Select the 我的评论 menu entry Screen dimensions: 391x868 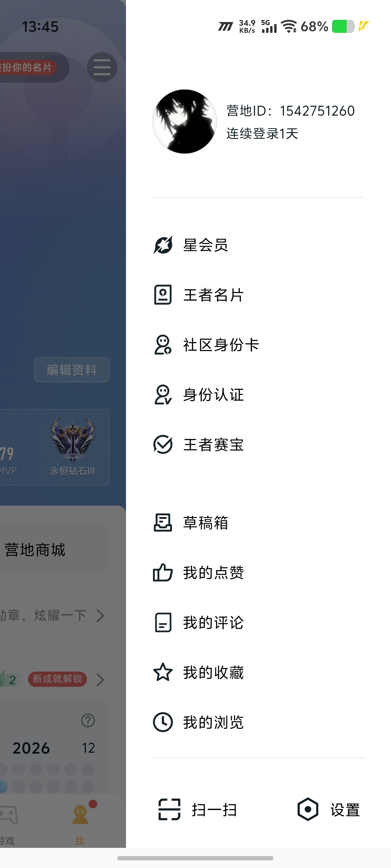[258, 622]
